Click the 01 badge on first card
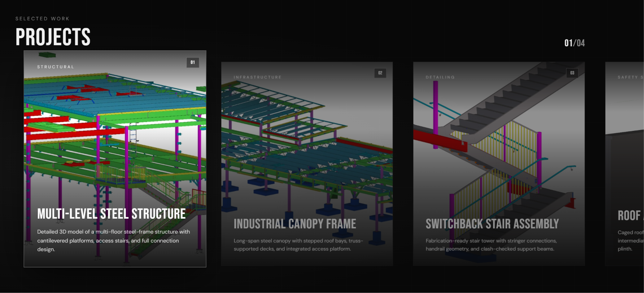The width and height of the screenshot is (644, 293). (193, 62)
